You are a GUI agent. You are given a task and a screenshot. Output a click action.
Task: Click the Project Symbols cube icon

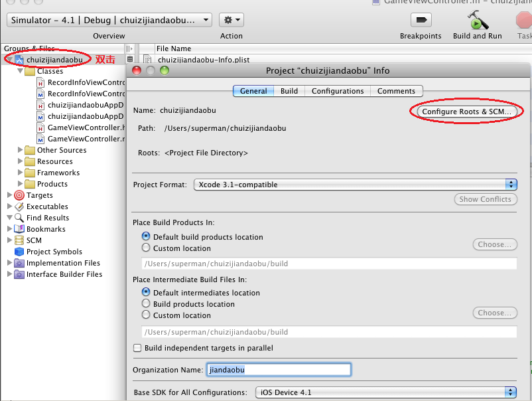coord(19,252)
